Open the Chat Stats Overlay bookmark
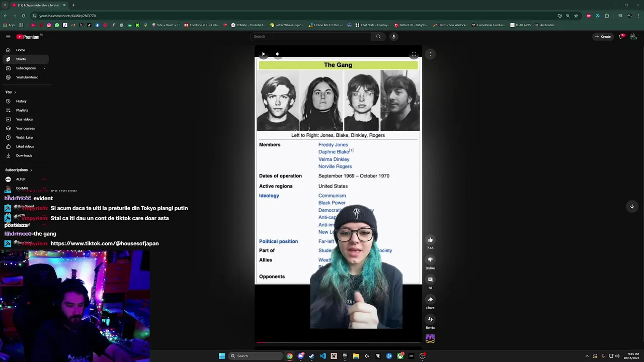Image resolution: width=644 pixels, height=362 pixels. 372,25
